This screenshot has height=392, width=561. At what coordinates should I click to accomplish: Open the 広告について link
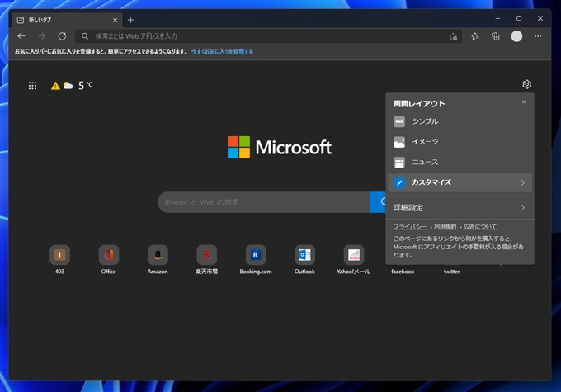pos(480,226)
